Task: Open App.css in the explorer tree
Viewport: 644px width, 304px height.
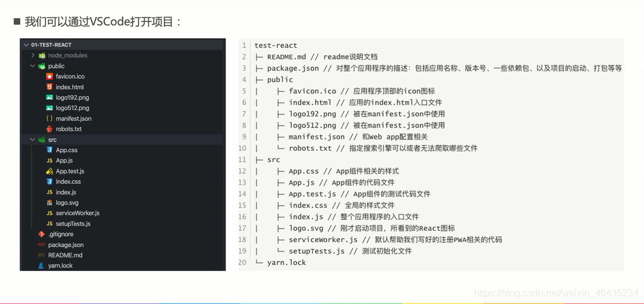Action: pyautogui.click(x=67, y=150)
